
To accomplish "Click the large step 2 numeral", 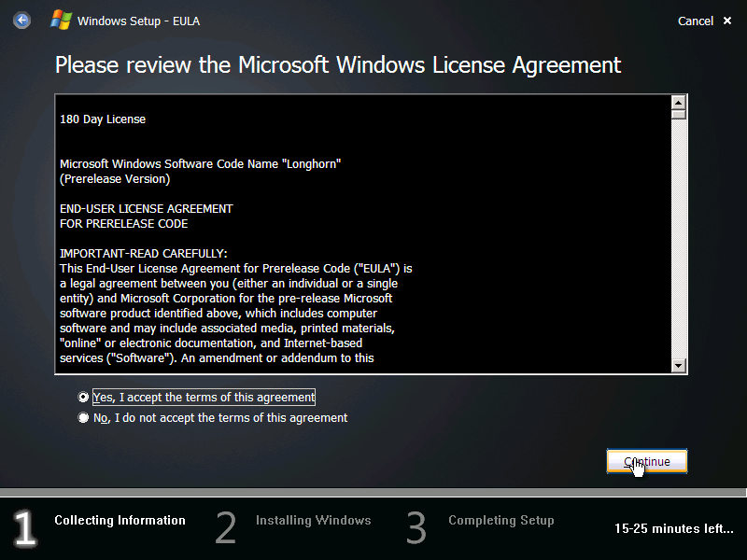I will [x=226, y=528].
